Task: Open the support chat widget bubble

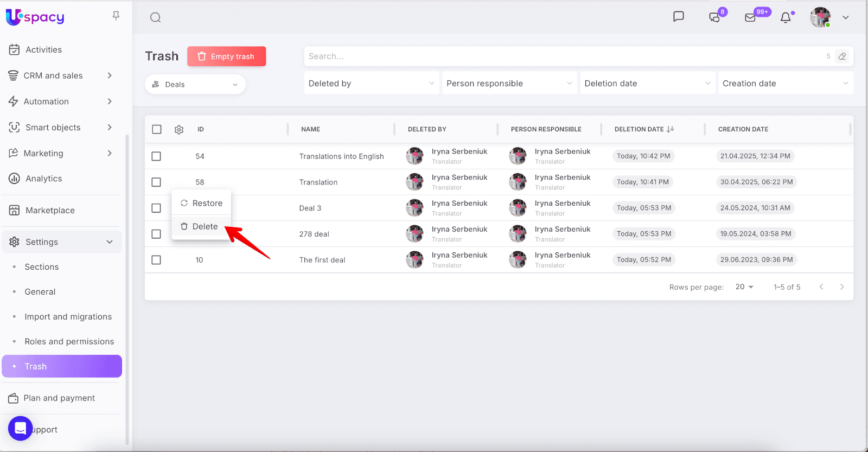Action: [21, 429]
